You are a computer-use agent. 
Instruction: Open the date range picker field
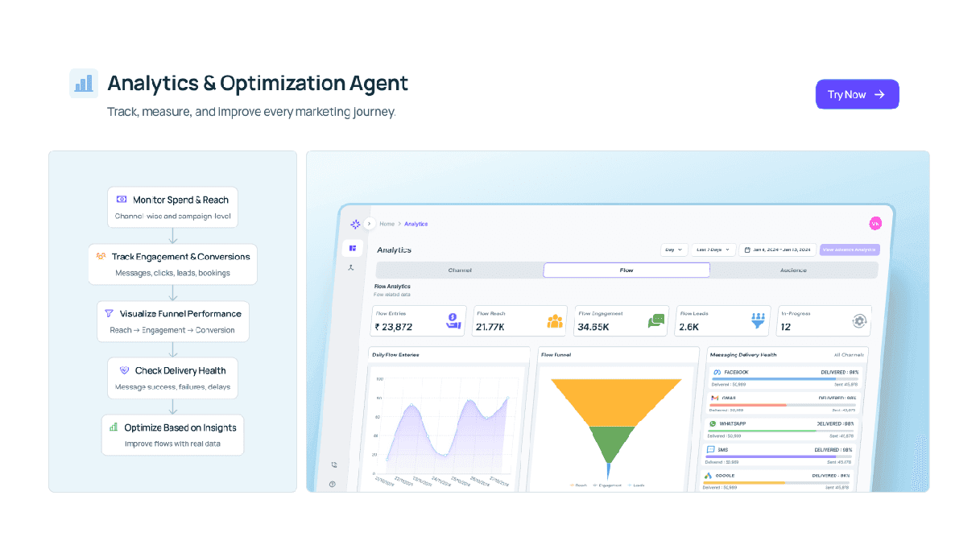tap(777, 250)
